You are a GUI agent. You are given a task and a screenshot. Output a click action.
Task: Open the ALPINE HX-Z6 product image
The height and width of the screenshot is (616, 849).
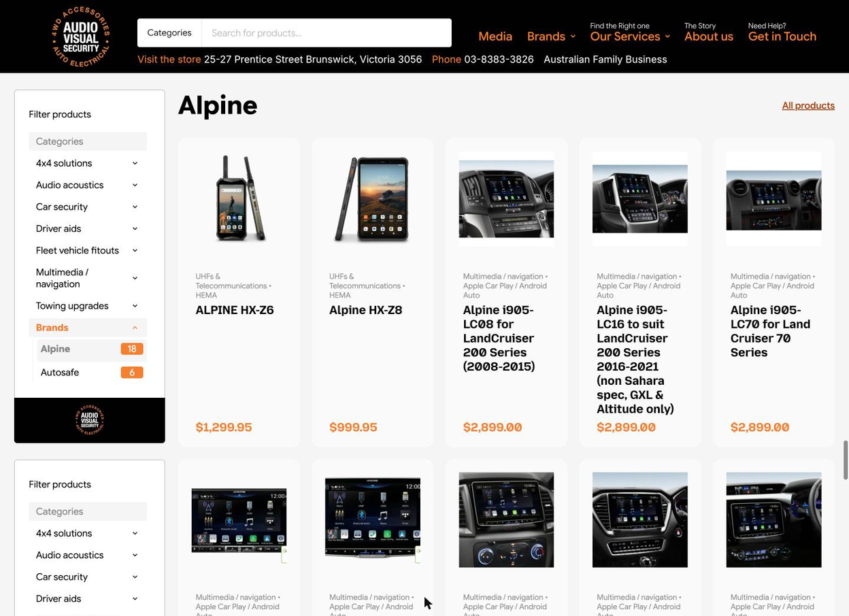point(239,199)
